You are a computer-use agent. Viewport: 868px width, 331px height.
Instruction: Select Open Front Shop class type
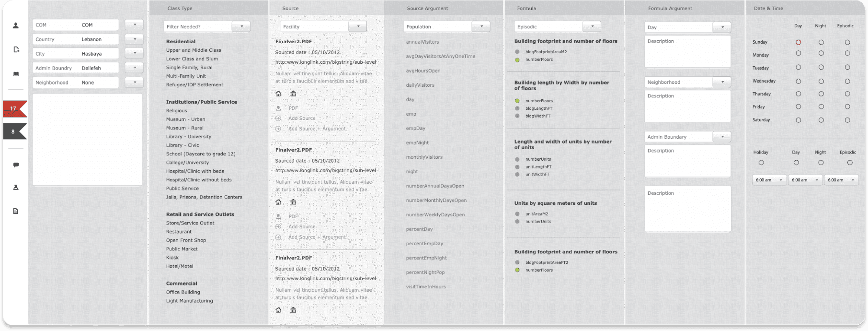[x=186, y=240]
